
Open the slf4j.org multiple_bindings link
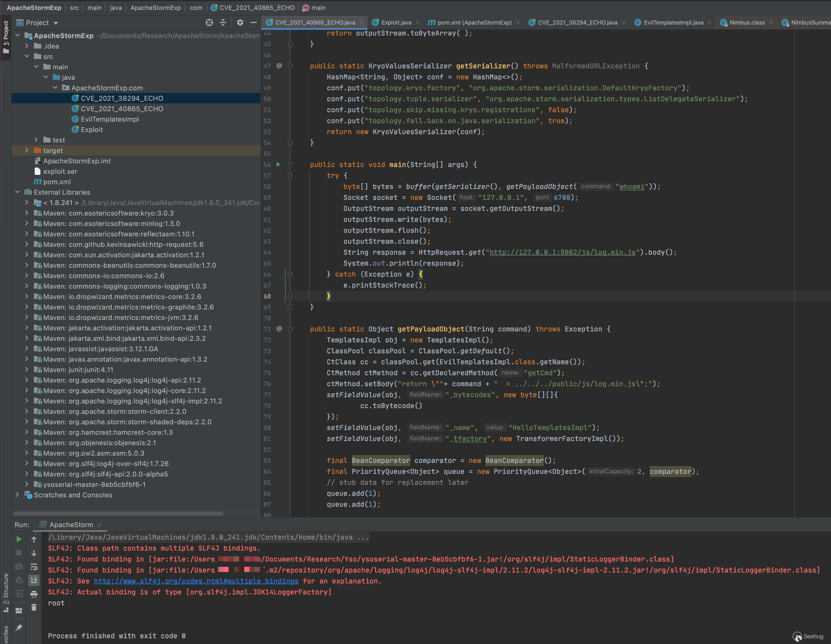coord(196,581)
